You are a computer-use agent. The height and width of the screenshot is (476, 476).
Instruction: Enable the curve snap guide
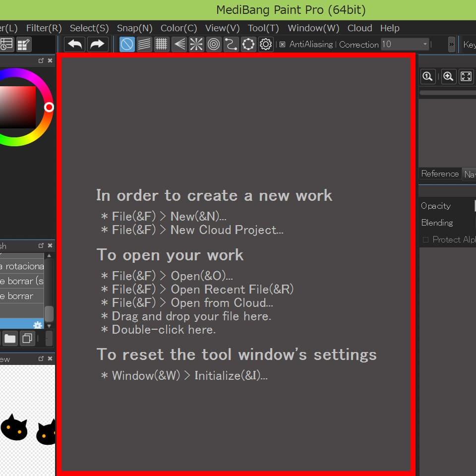point(231,44)
